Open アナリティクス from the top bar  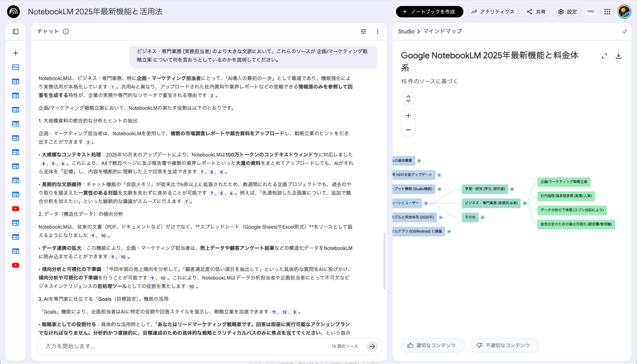click(x=493, y=11)
